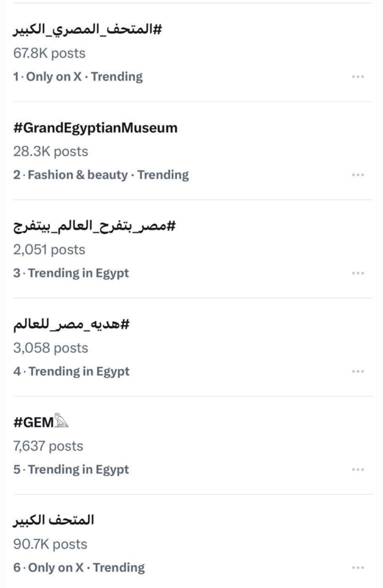Screen dimensions: 383x588
Task: Open more options for #GEM trend
Action: (x=357, y=469)
